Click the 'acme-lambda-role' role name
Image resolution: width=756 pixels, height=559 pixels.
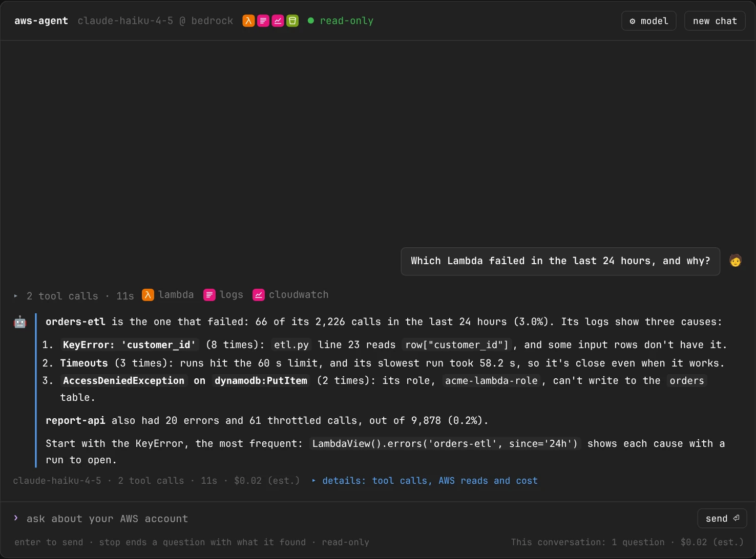tap(492, 381)
